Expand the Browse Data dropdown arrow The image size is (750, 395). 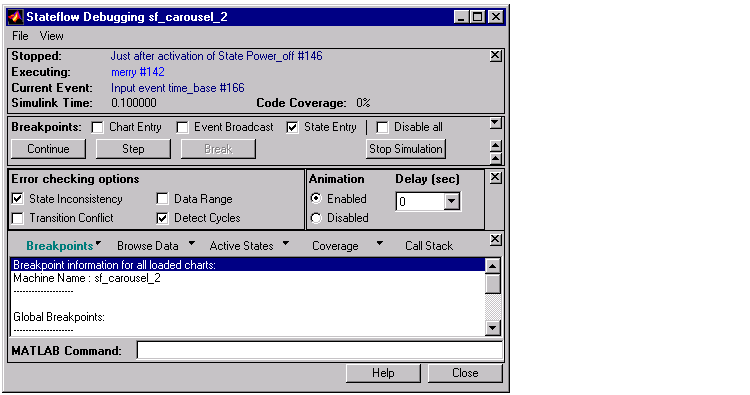pyautogui.click(x=192, y=243)
